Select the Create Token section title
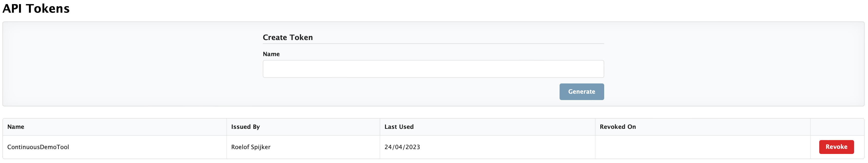This screenshot has width=868, height=163. pyautogui.click(x=287, y=38)
